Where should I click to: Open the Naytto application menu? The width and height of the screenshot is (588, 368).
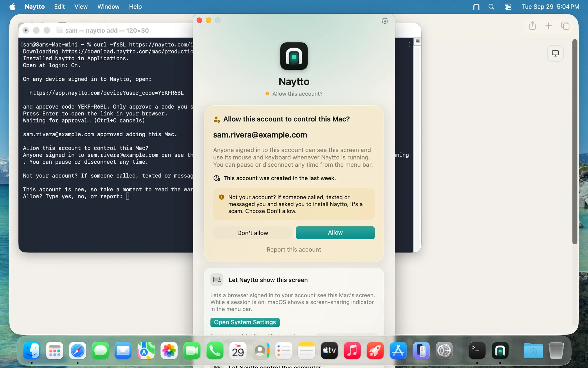point(35,7)
